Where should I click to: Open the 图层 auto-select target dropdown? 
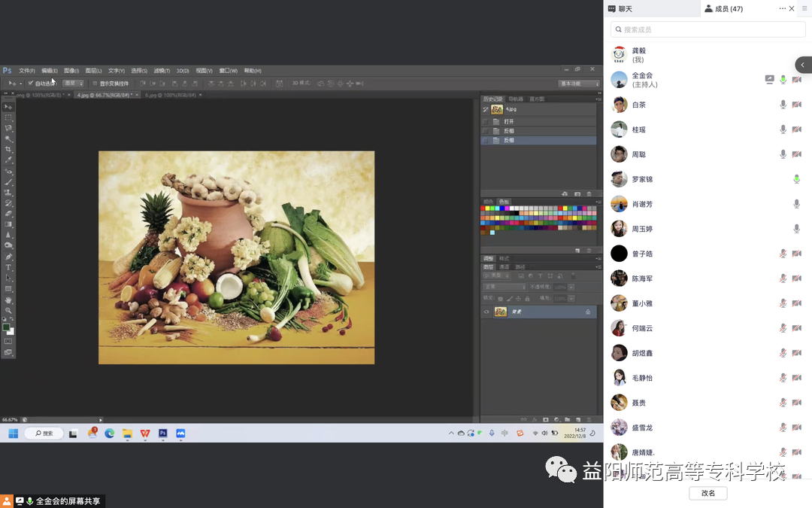73,83
